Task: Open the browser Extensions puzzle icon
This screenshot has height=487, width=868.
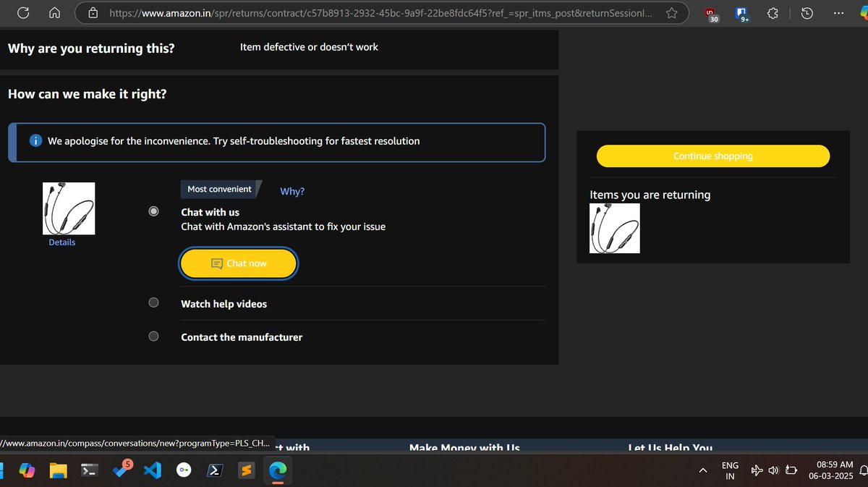Action: coord(773,13)
